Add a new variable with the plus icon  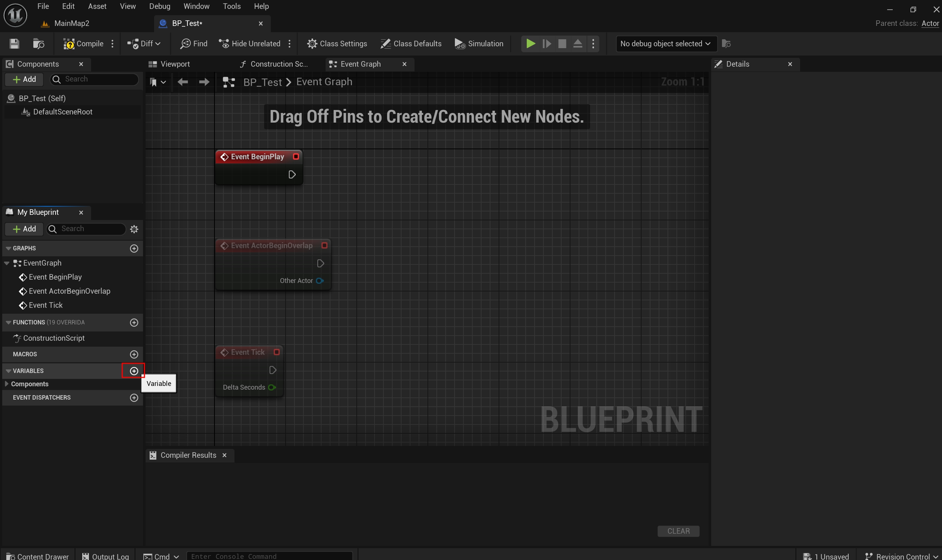134,371
